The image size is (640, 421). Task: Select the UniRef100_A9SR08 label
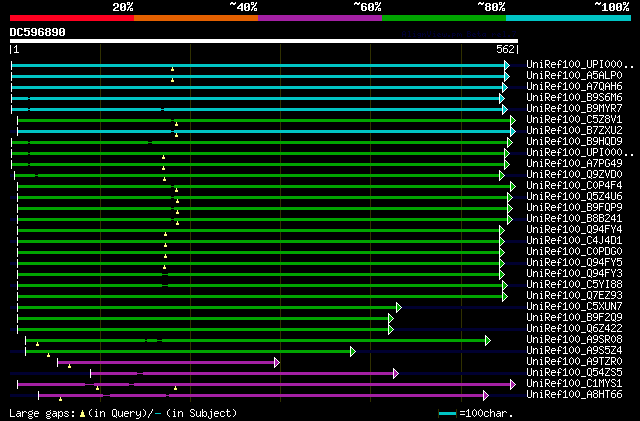pyautogui.click(x=574, y=340)
